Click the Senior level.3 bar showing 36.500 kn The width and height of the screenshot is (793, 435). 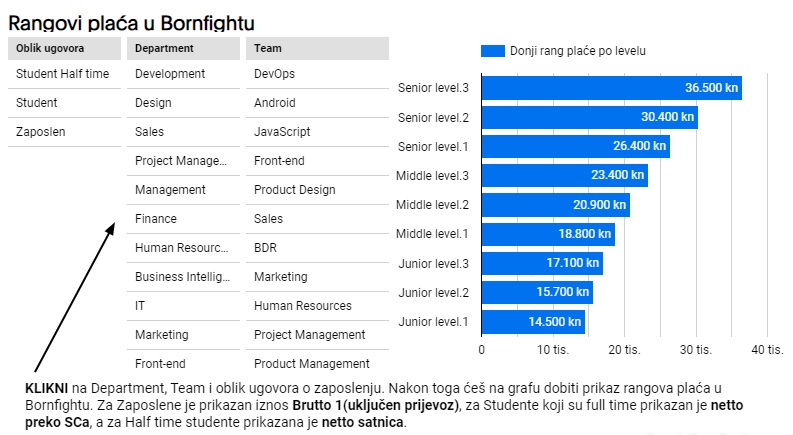[611, 88]
